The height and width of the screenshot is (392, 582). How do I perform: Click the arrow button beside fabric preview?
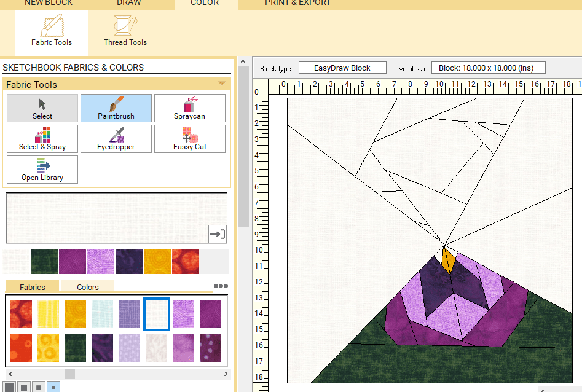pos(217,233)
